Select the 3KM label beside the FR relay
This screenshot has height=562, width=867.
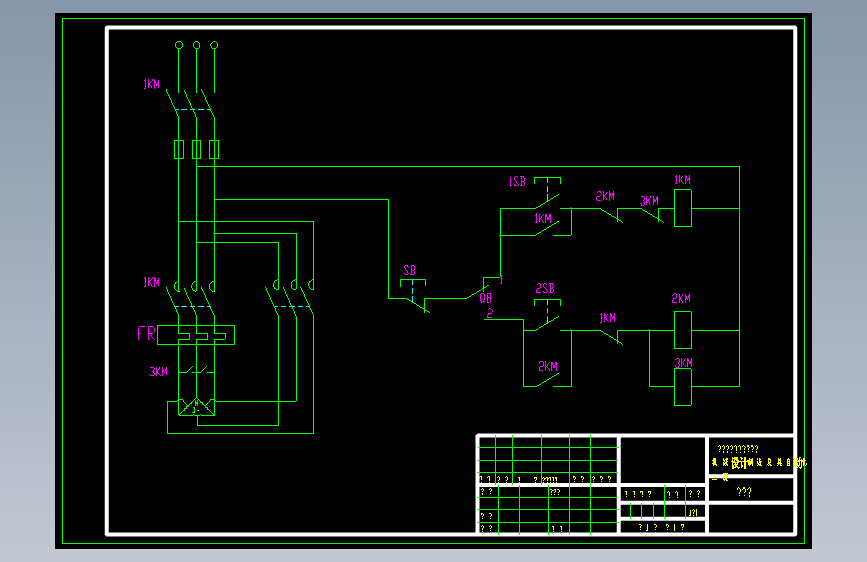pos(158,372)
